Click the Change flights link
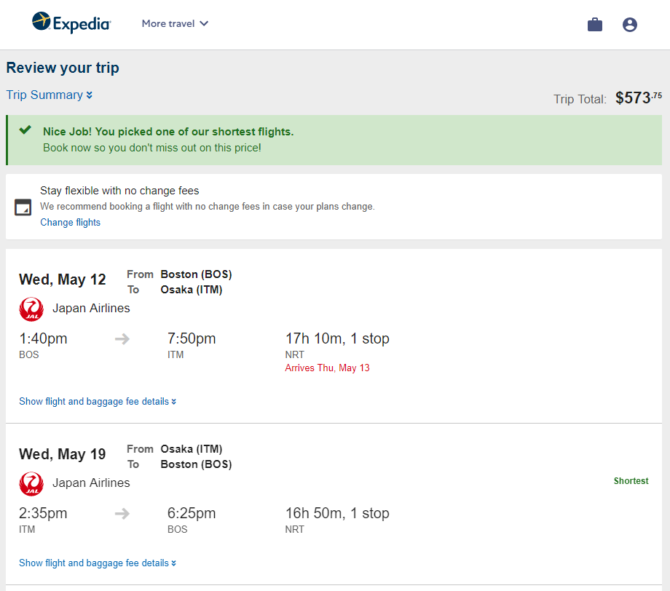 click(x=70, y=222)
